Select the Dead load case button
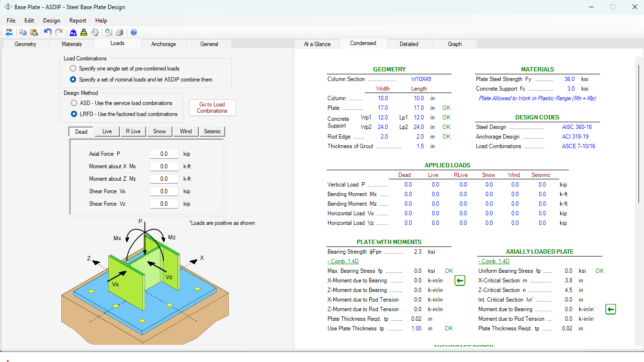644x362 pixels. [x=81, y=131]
